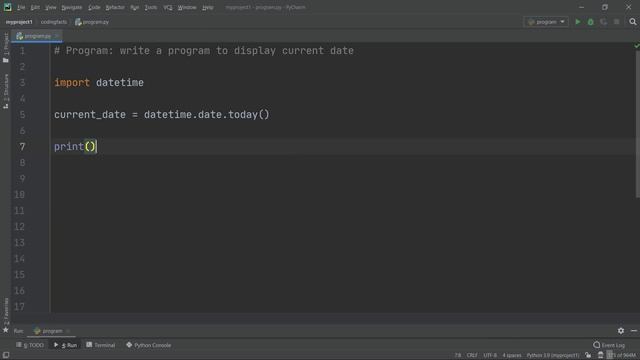Open the 4 spaces indent selector
Viewport: 640px width, 360px height.
coord(512,355)
